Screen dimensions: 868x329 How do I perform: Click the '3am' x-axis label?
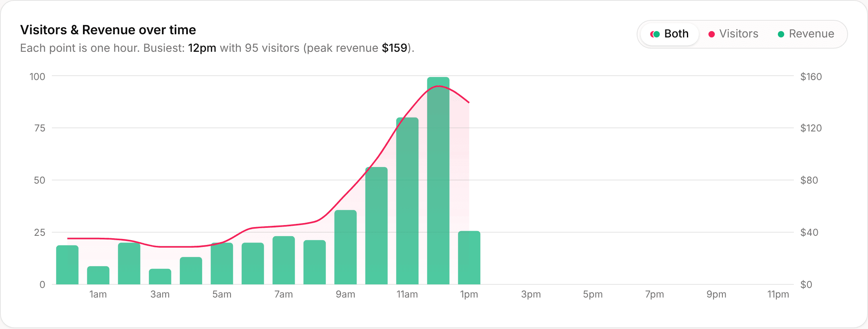pyautogui.click(x=160, y=294)
